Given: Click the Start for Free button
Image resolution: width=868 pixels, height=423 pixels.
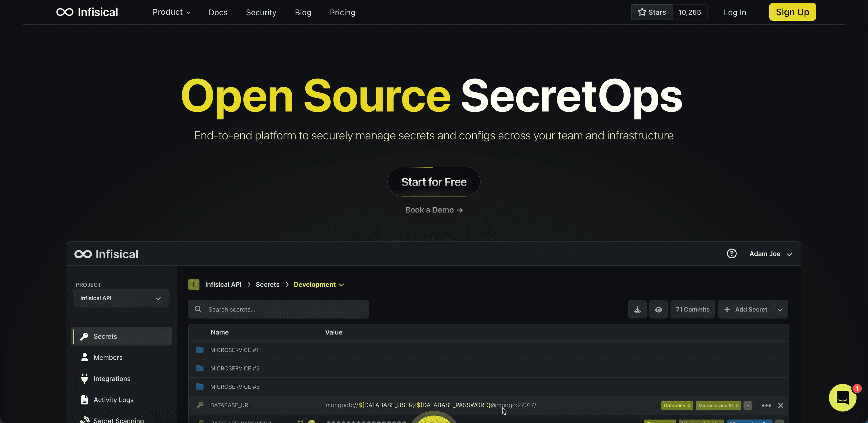Looking at the screenshot, I should coord(434,182).
